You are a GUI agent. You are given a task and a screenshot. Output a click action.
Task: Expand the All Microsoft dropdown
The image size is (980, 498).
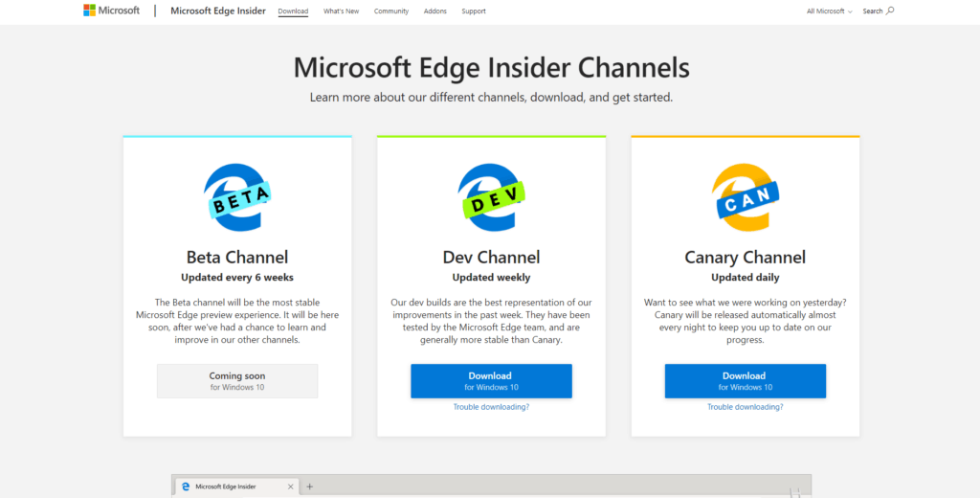(830, 11)
